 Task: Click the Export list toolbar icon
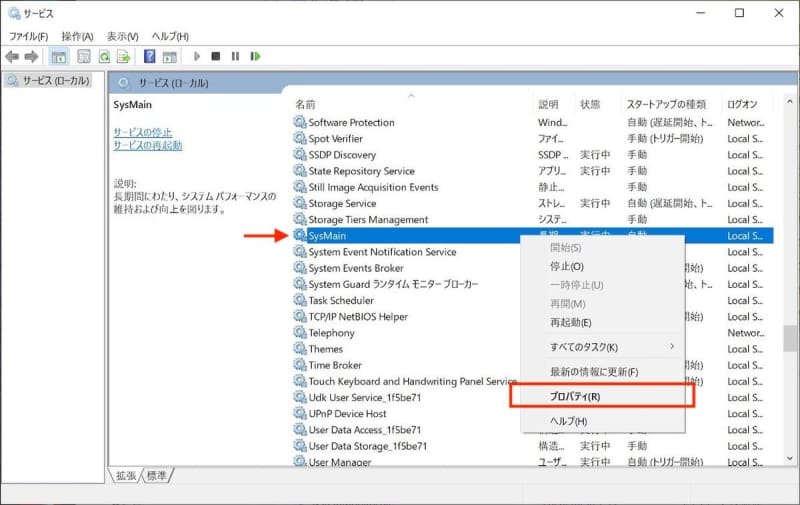(123, 57)
